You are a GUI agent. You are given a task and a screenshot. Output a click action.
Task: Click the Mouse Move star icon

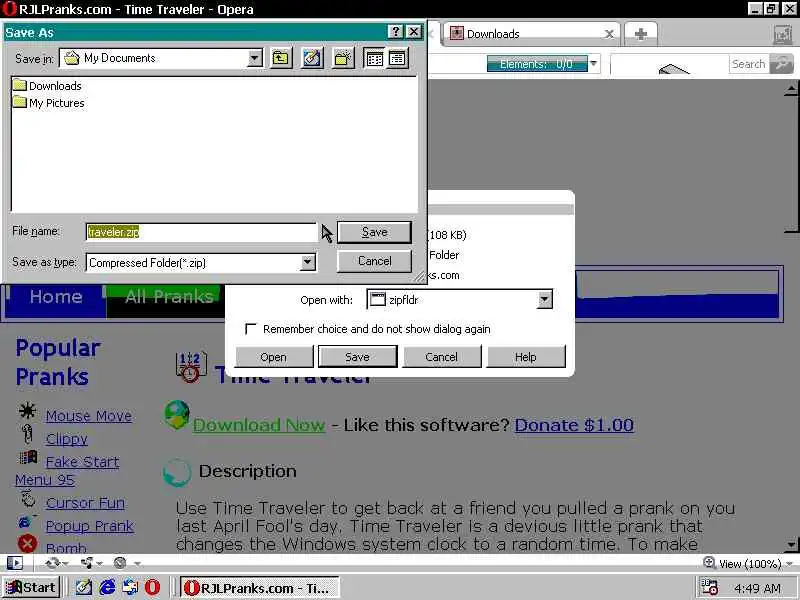(27, 411)
